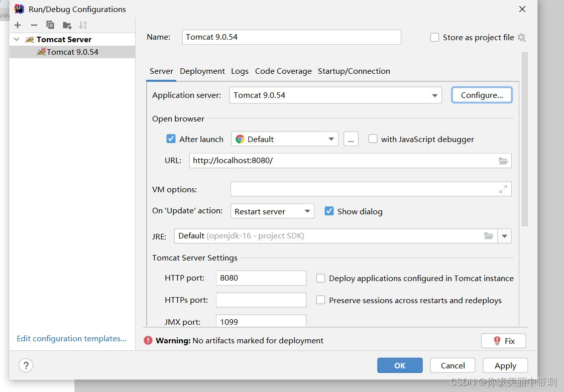Open help with question mark icon
564x392 pixels.
coord(26,365)
